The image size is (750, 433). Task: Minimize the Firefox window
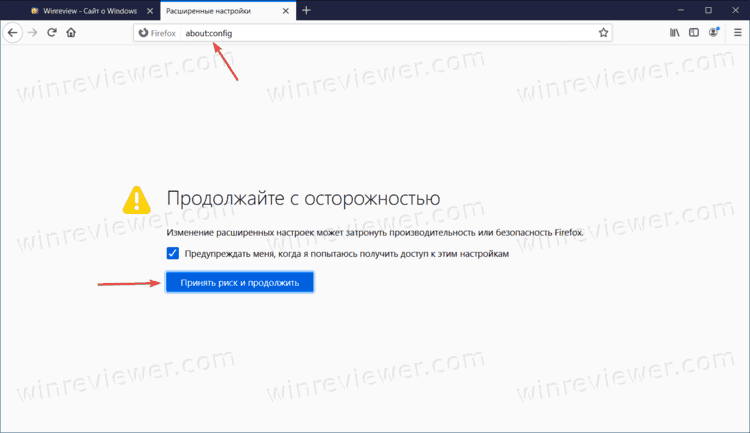681,10
